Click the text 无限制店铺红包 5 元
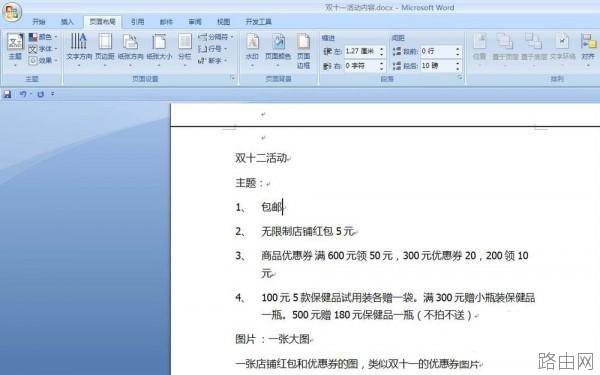 pos(307,231)
